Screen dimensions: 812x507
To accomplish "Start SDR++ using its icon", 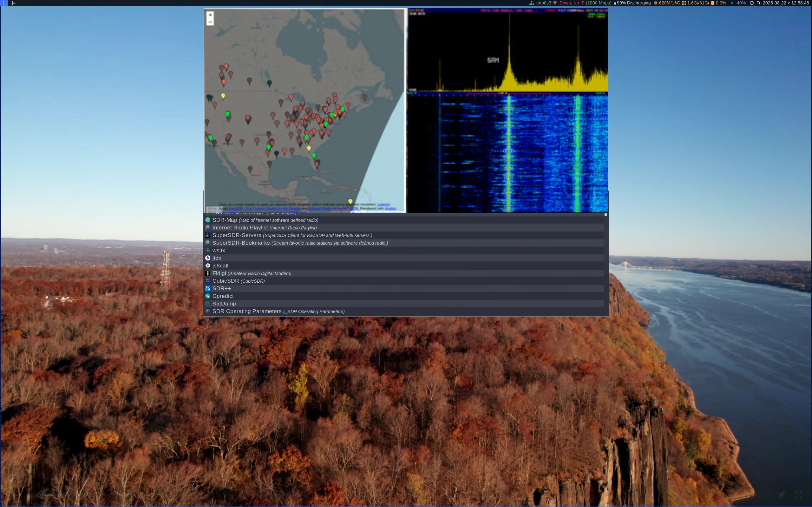I will 208,288.
